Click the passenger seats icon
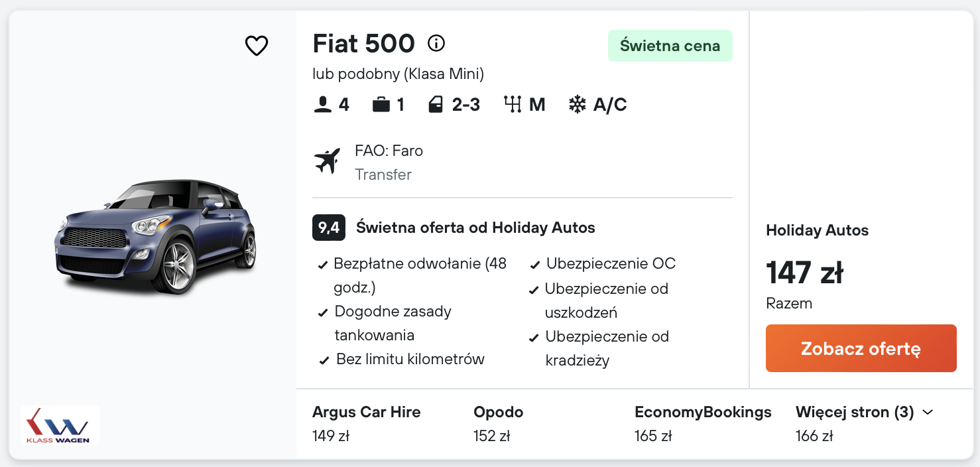The image size is (980, 467). 322,105
